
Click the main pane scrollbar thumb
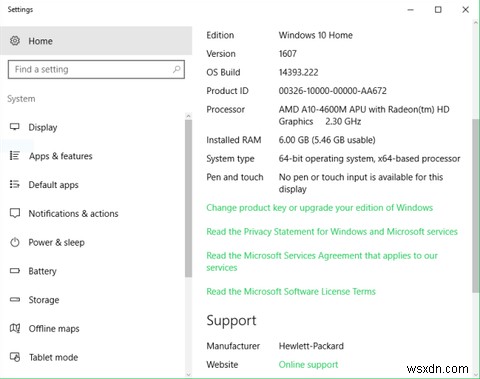point(475,206)
